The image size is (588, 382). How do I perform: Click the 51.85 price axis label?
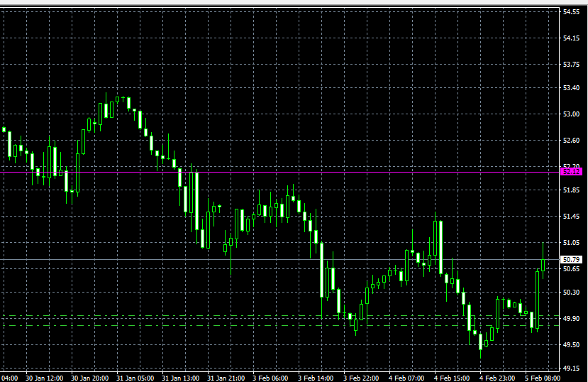pos(571,190)
